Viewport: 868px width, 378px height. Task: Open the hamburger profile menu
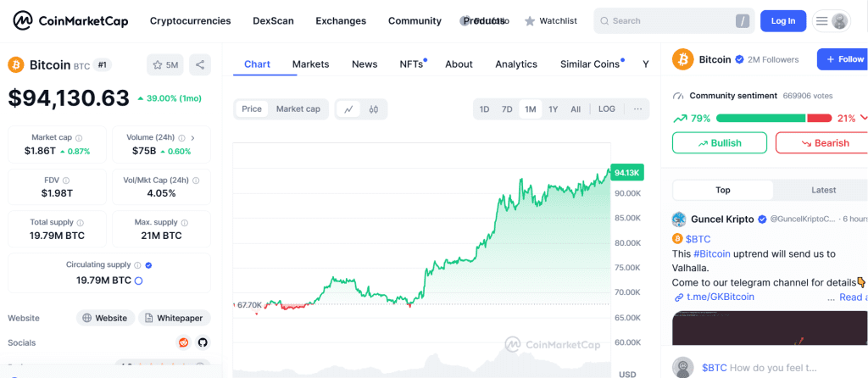pos(832,21)
